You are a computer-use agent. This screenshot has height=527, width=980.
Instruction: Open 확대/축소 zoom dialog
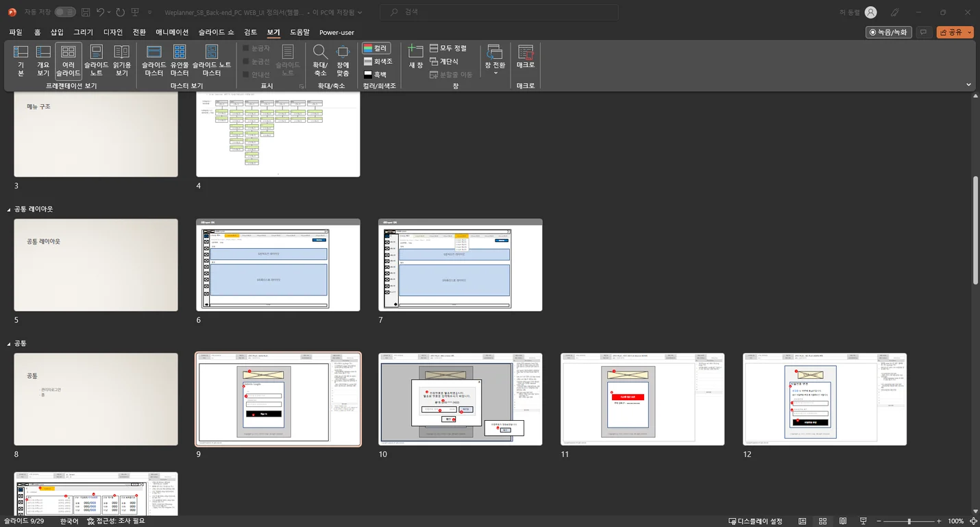[320, 61]
